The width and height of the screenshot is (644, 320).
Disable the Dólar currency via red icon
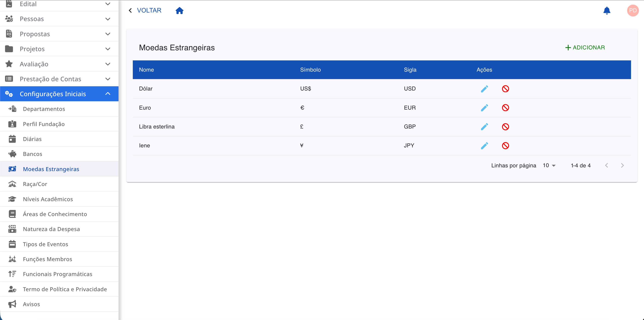(x=505, y=89)
